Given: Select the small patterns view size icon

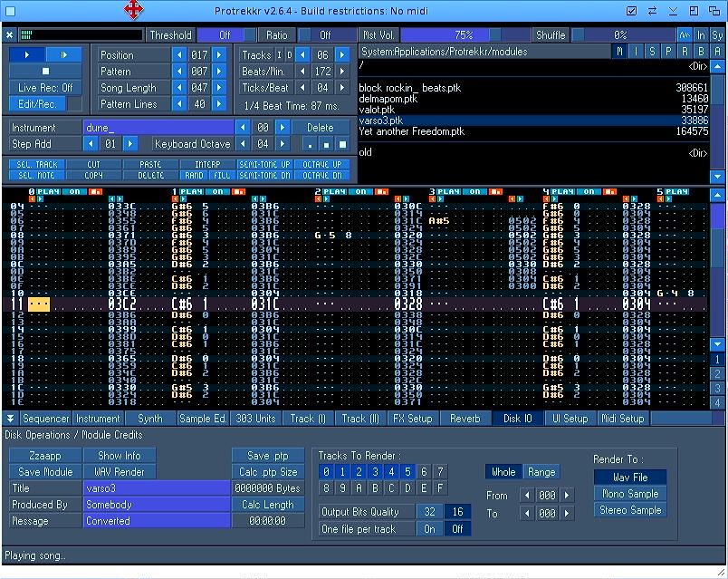Looking at the screenshot, I should [310, 144].
